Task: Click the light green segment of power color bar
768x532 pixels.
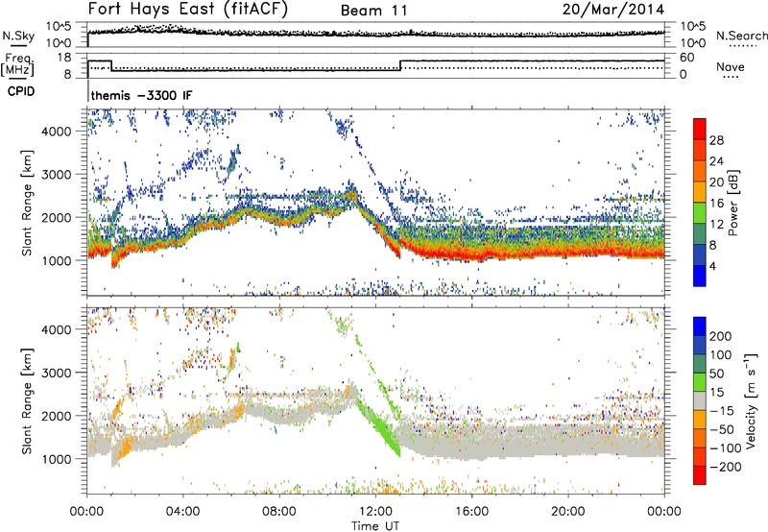Action: (700, 213)
